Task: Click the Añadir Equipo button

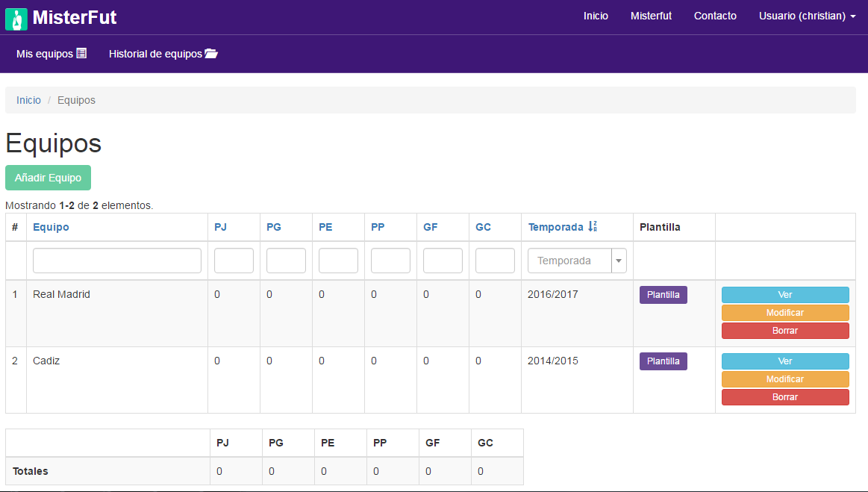Action: click(49, 178)
